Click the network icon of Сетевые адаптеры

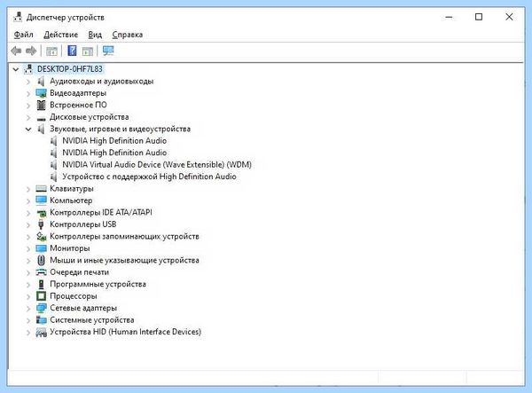click(41, 308)
